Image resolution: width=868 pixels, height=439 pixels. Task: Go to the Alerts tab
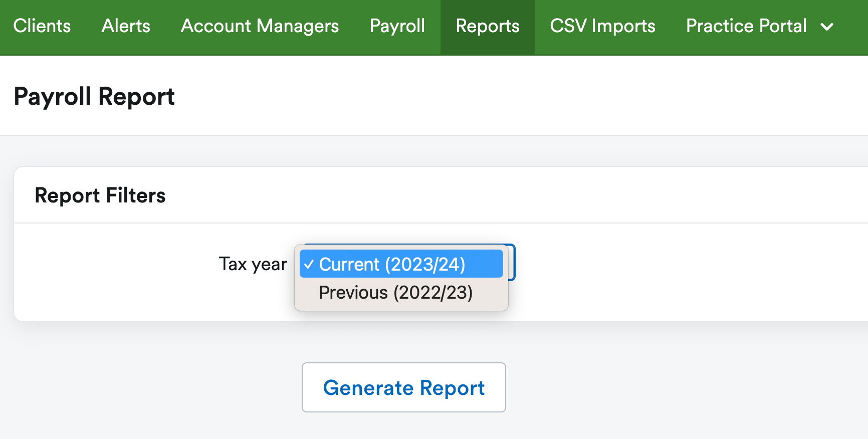[126, 26]
